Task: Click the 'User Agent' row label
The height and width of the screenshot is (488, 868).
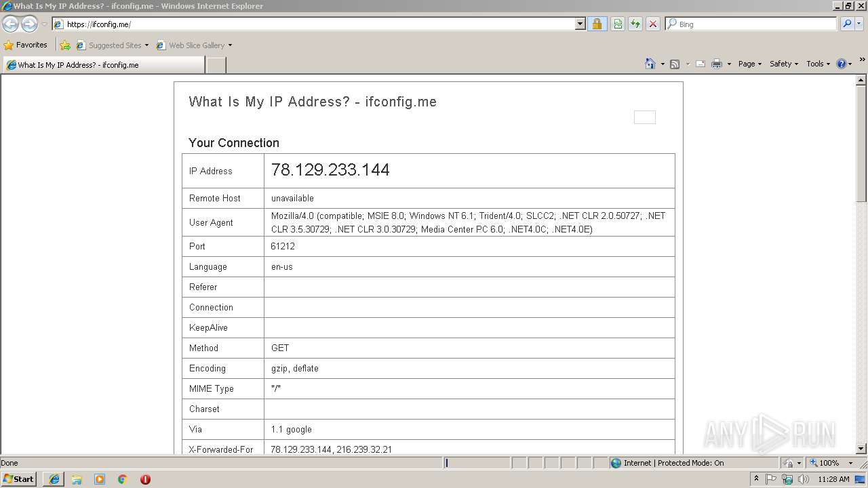Action: (x=211, y=222)
